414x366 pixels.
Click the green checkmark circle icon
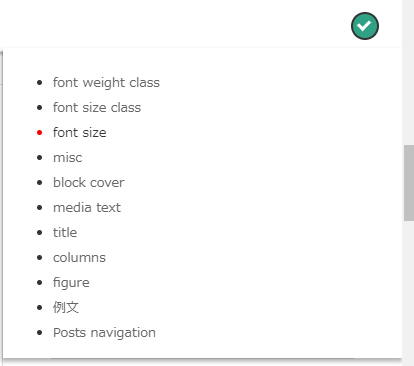click(x=365, y=26)
